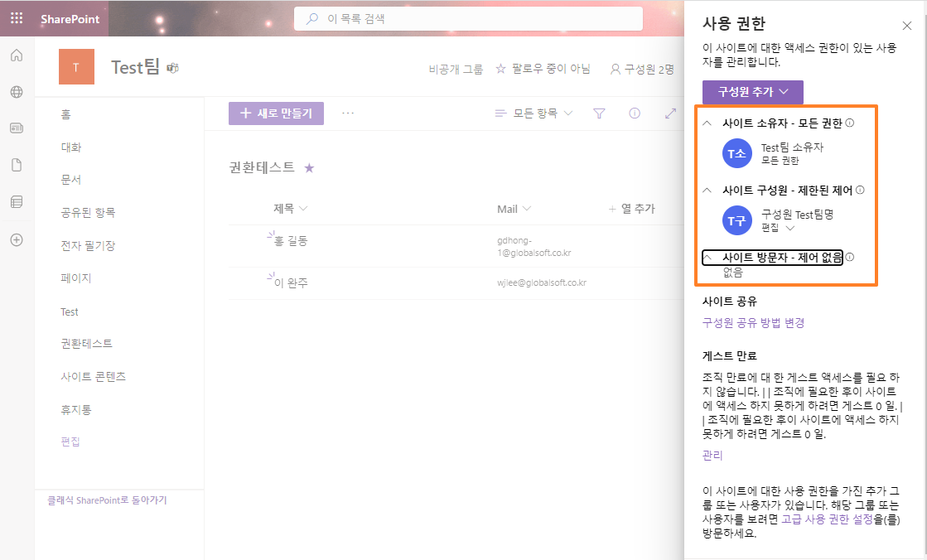
Task: Select 공유된 항목 in the left navigation
Action: click(88, 213)
